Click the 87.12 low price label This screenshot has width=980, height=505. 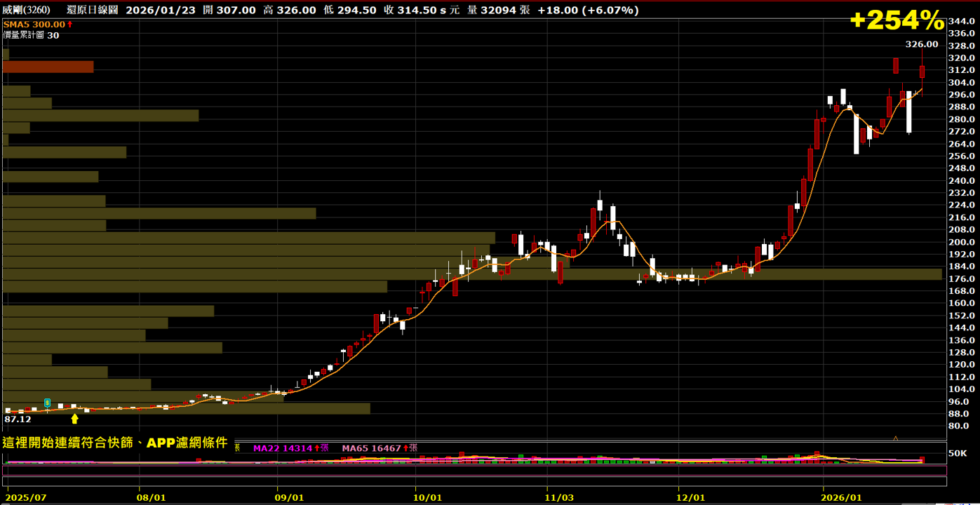18,419
